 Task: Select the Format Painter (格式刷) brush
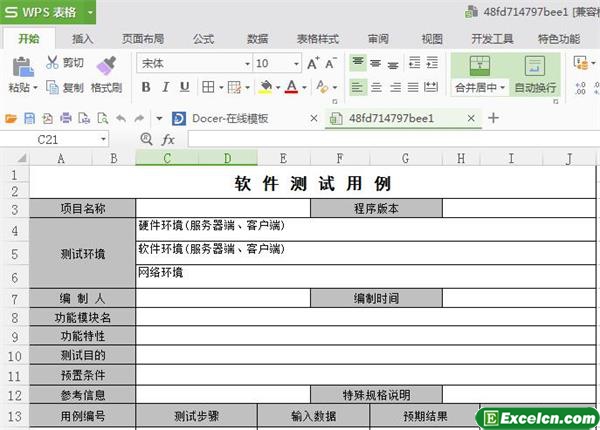(106, 65)
